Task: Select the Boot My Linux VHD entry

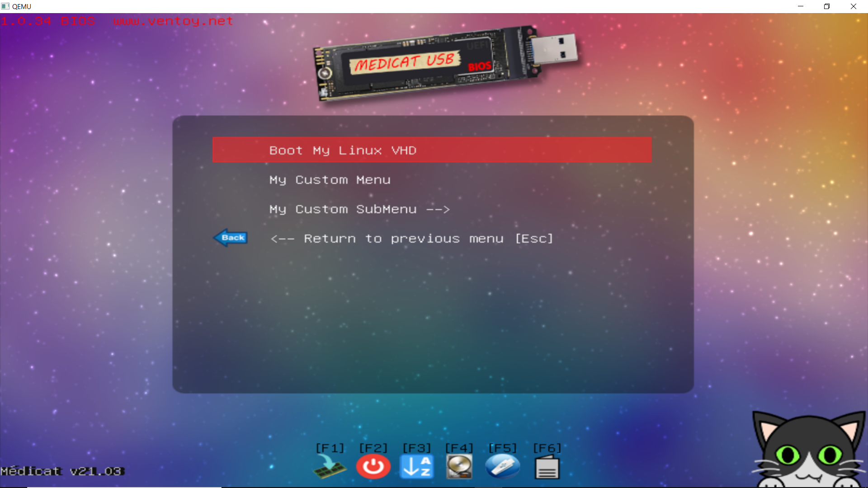Action: click(432, 150)
